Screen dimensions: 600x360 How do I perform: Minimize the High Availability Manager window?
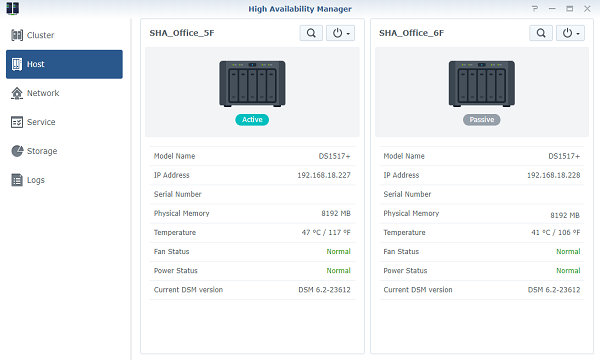pyautogui.click(x=552, y=8)
